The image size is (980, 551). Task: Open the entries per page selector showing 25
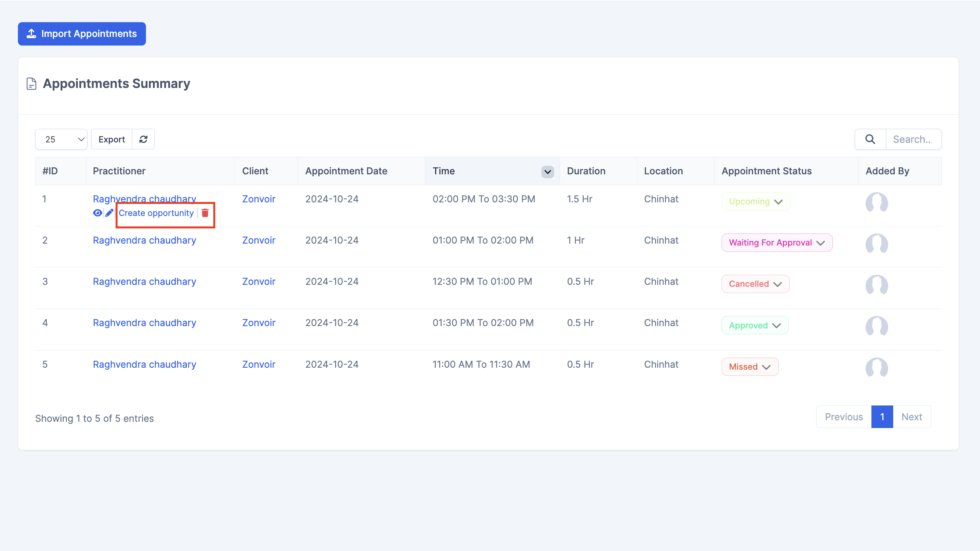point(61,139)
